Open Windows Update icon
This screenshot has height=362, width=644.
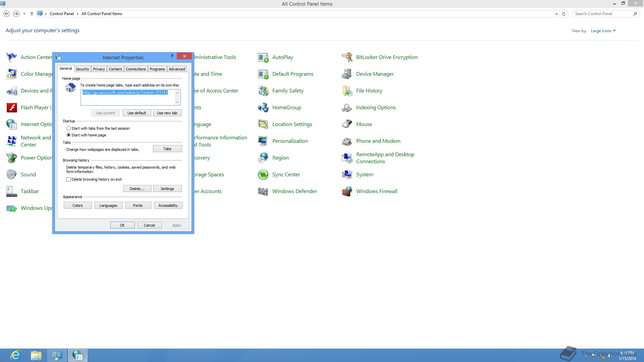tap(12, 208)
